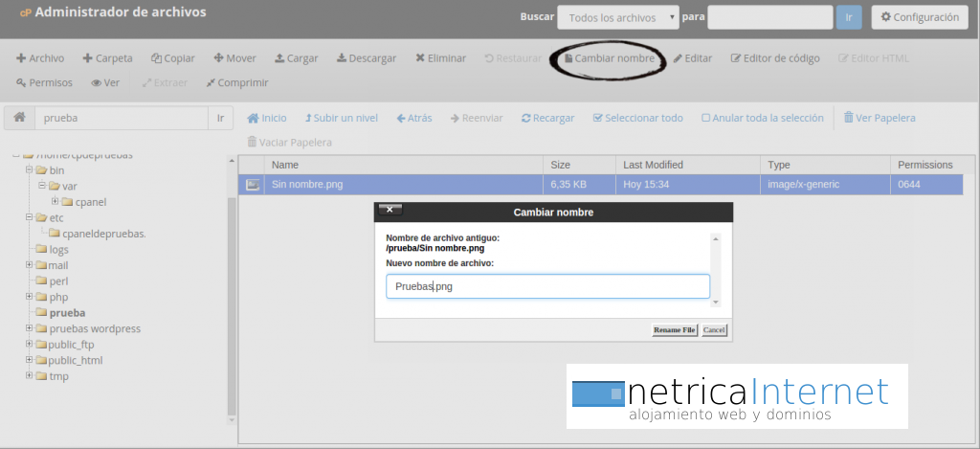Select the pruebas wordpress folder
This screenshot has height=449, width=980.
click(94, 328)
